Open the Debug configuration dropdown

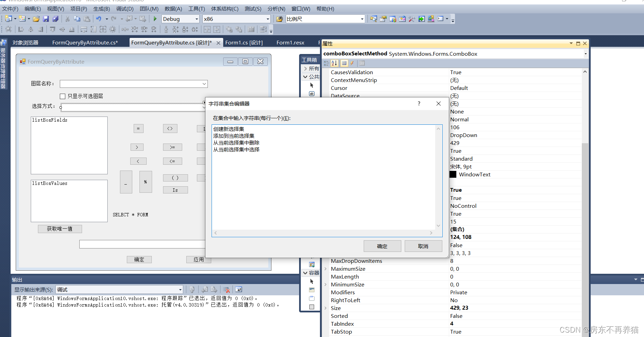[x=180, y=19]
